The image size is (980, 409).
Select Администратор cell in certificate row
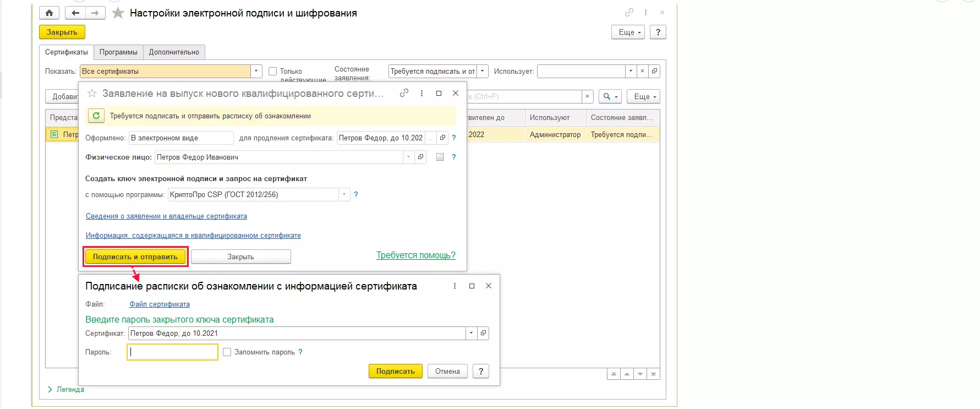pos(555,134)
